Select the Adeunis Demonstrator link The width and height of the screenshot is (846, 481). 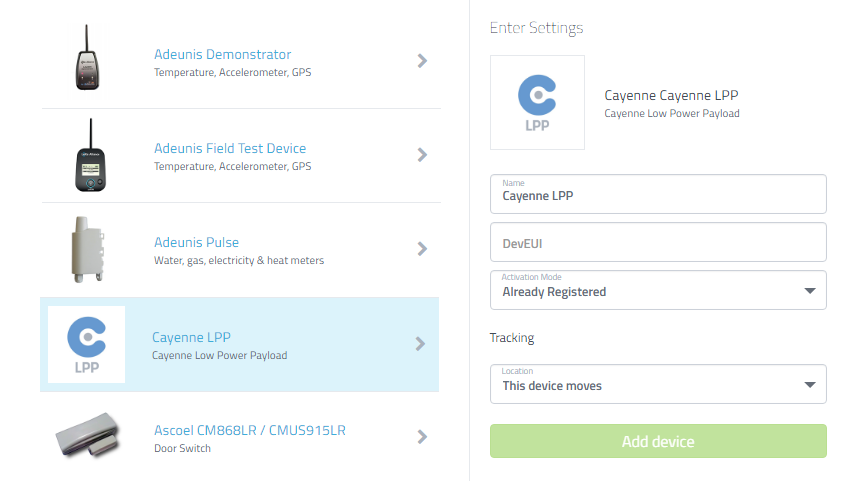pos(222,55)
